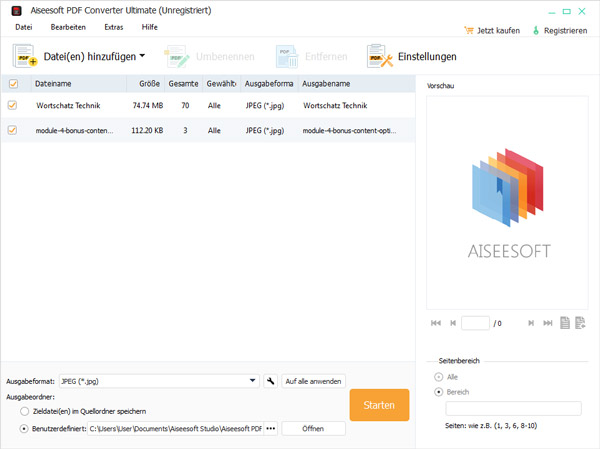Viewport: 600px width, 449px height.
Task: Uncheck the Wortschatz Technik file checkbox
Action: pos(12,105)
